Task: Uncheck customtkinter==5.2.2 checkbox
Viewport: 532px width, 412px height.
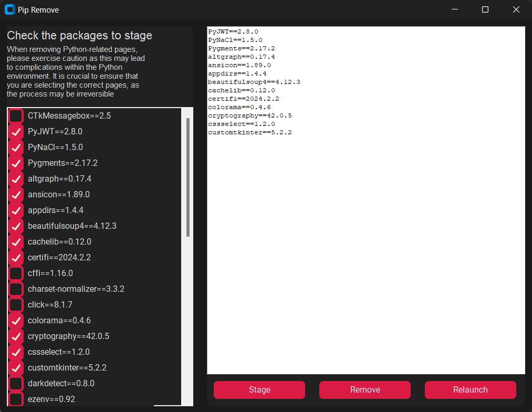Action: click(x=16, y=368)
